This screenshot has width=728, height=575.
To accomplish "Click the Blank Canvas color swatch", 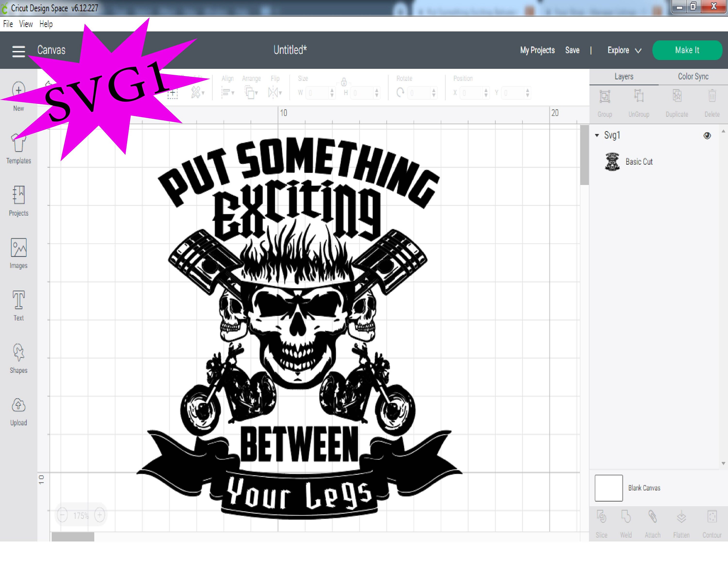I will tap(609, 488).
